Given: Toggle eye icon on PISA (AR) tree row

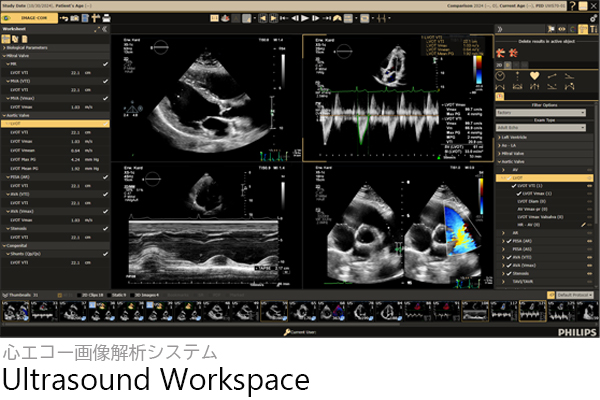Looking at the screenshot, I should 589,241.
